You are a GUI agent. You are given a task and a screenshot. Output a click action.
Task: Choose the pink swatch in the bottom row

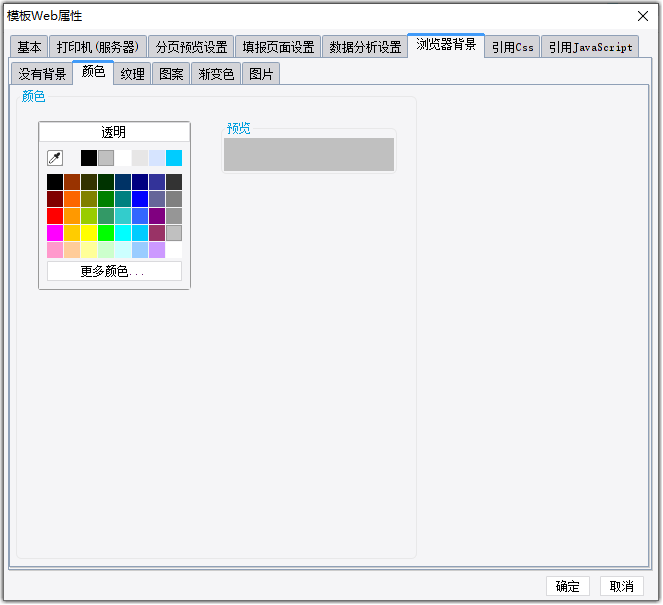pos(55,250)
